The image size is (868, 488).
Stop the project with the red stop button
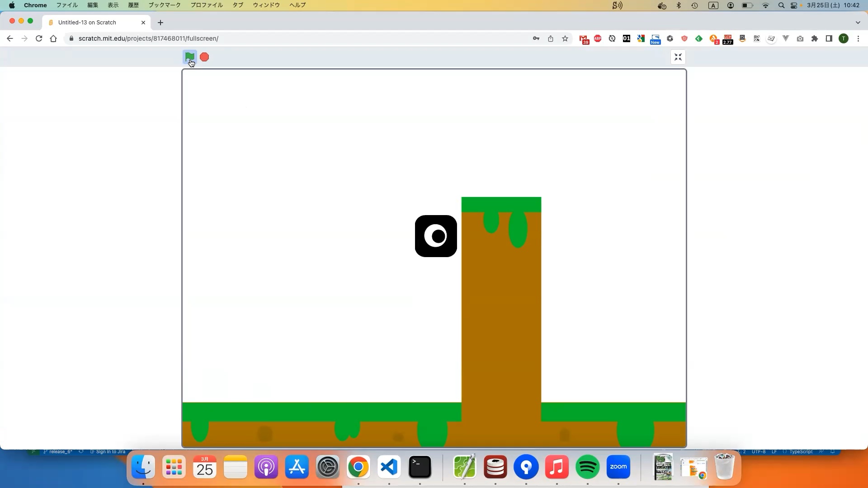tap(204, 57)
